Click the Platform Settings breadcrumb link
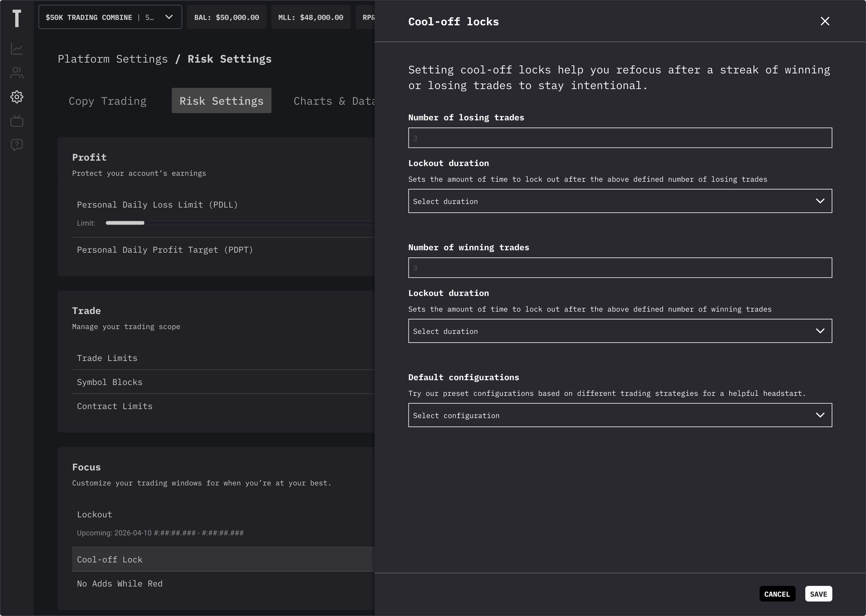866x616 pixels. pos(113,59)
